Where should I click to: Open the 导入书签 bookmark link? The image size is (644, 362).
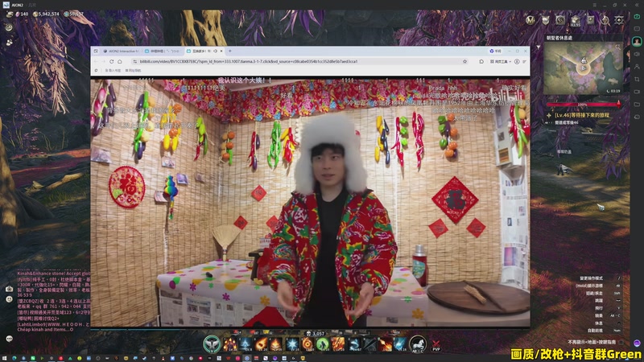pyautogui.click(x=113, y=70)
